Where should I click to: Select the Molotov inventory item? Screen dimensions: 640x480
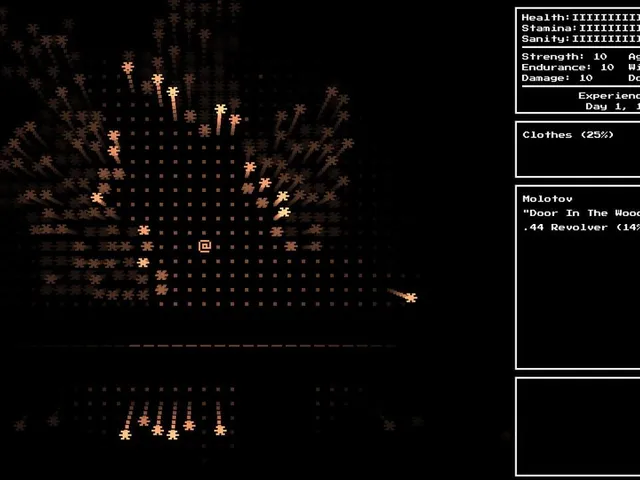(547, 199)
